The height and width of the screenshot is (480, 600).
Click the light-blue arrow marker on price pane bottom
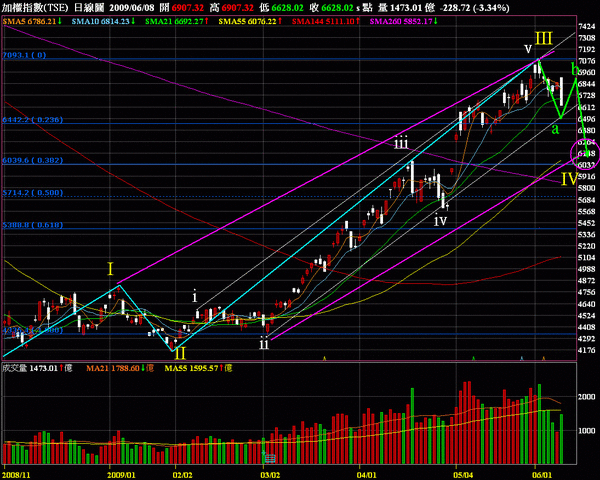[521, 358]
